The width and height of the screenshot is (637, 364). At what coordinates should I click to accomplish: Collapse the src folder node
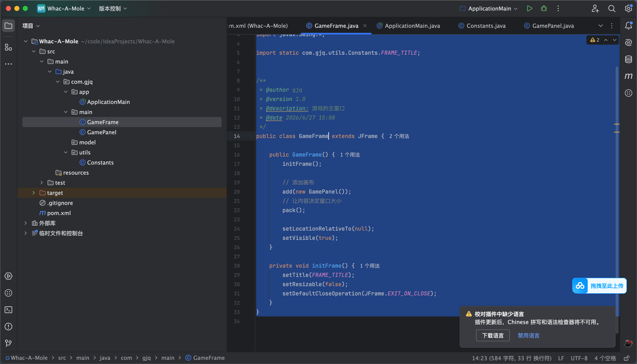(x=34, y=51)
